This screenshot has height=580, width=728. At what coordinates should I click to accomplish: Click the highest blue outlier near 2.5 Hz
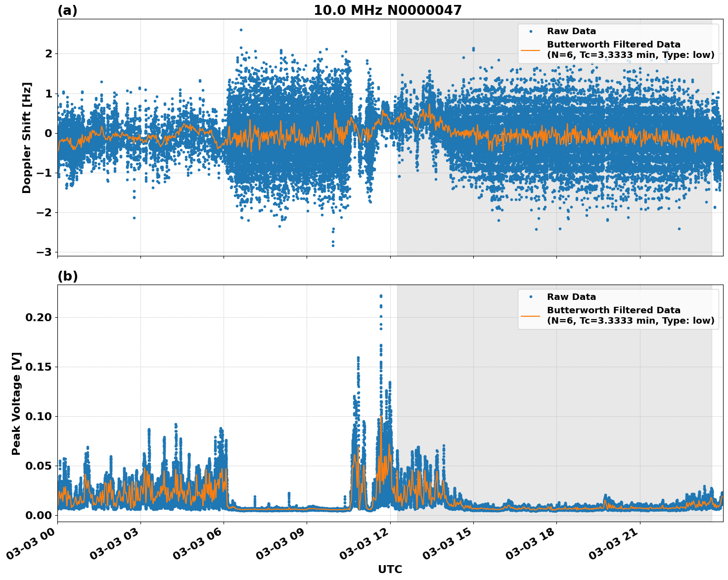(x=241, y=30)
